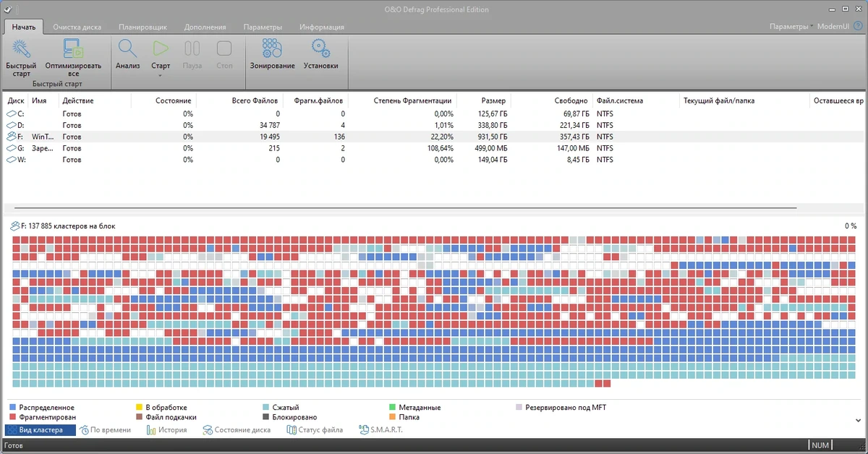Click the Файл подкачки brown legend swatch

[x=140, y=417]
